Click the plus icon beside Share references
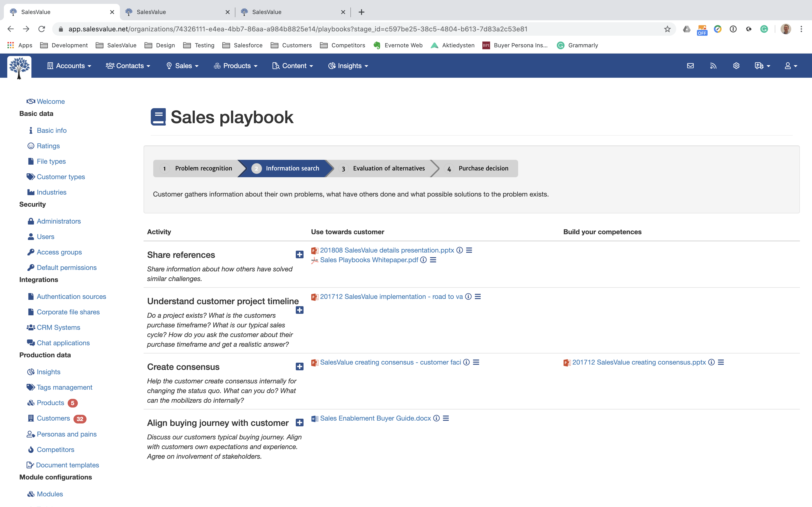812x507 pixels. pos(299,254)
